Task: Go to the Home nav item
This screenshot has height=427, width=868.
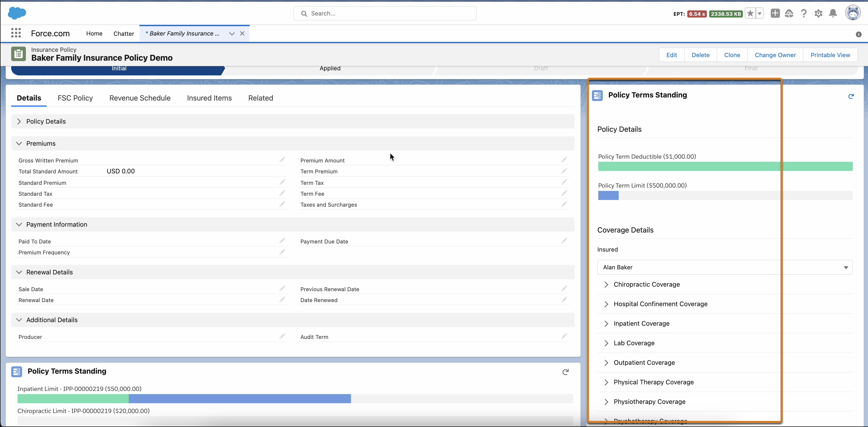Action: pyautogui.click(x=94, y=33)
